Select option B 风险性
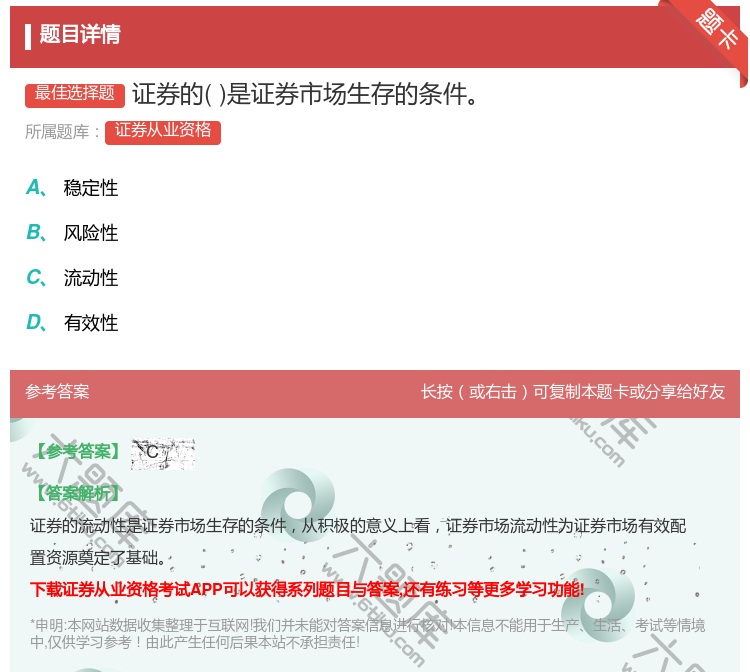The image size is (750, 672). (x=72, y=232)
